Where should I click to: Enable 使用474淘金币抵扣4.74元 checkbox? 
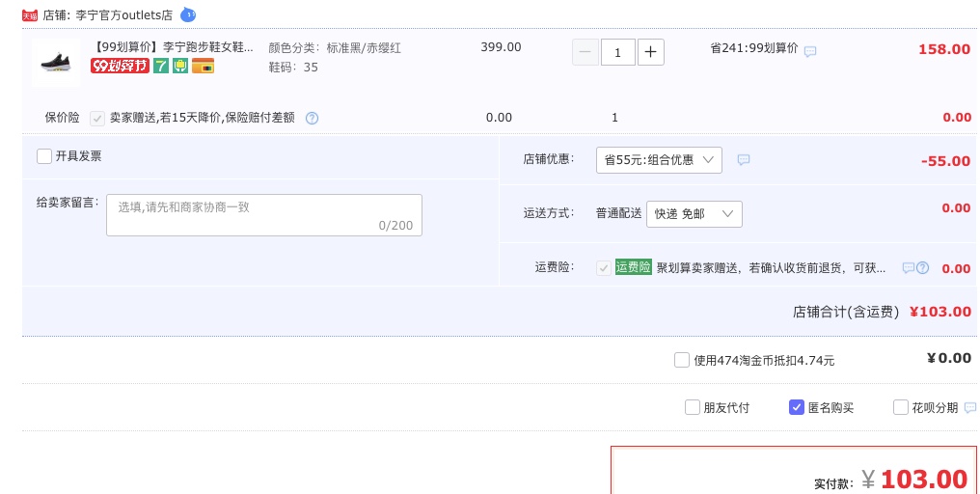(x=682, y=360)
